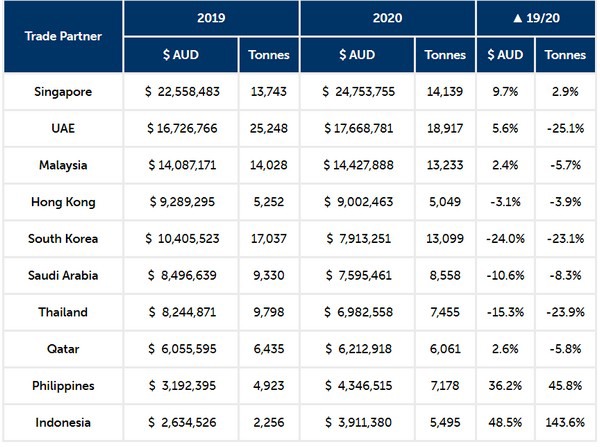This screenshot has width=600, height=447.
Task: Select the 2020 header cell
Action: point(386,19)
